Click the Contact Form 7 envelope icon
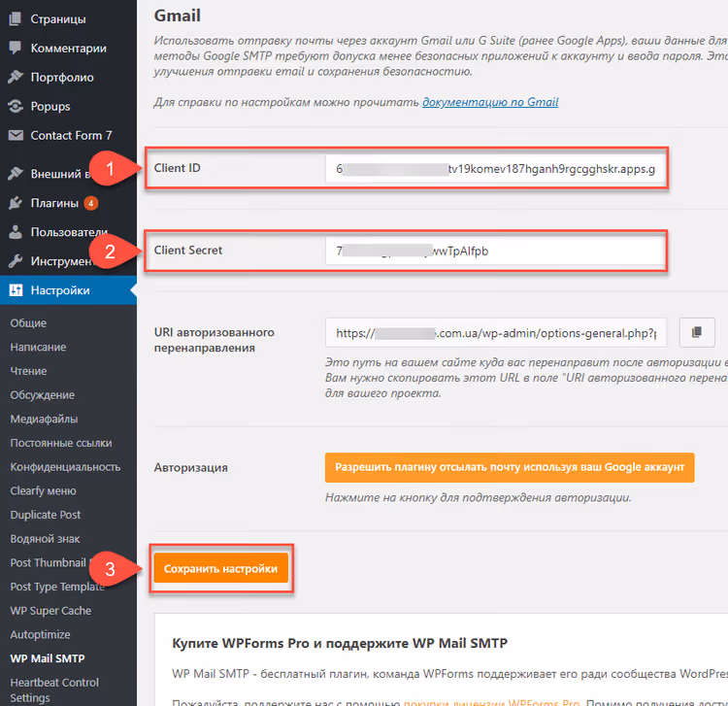Viewport: 728px width, 706px height. tap(16, 135)
